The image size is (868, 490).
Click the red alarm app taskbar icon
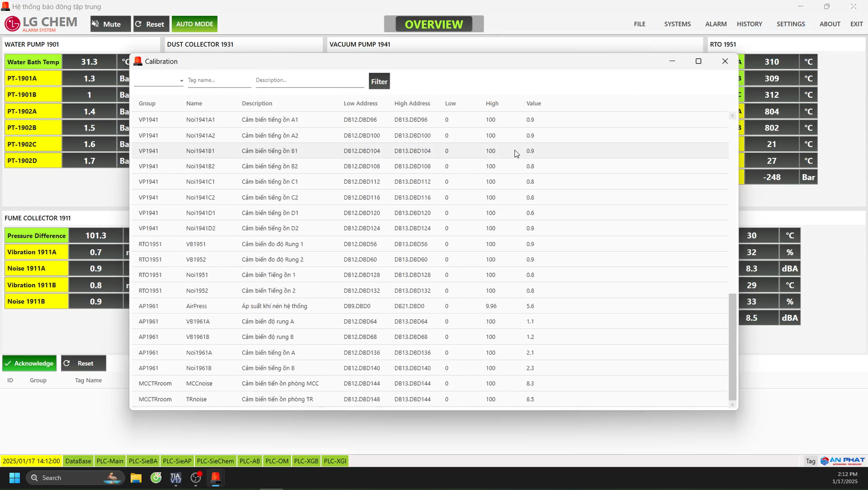[215, 478]
